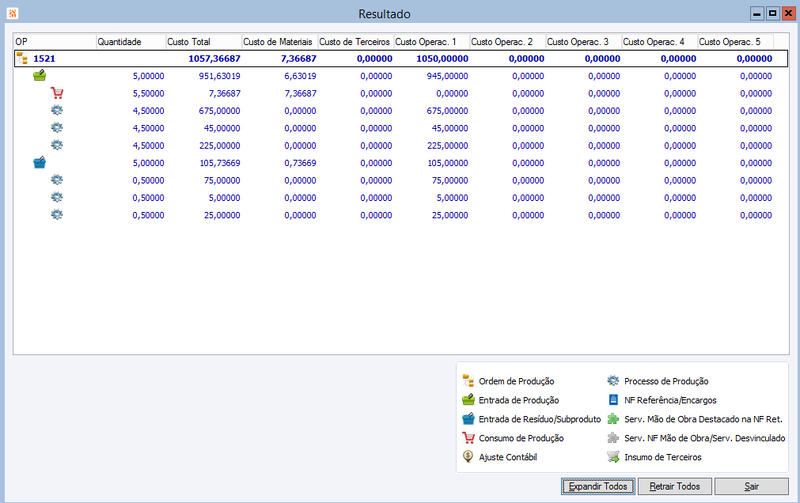Screen dimensions: 800x503
Task: Click the Custo de Terceiros column header
Action: tap(355, 42)
